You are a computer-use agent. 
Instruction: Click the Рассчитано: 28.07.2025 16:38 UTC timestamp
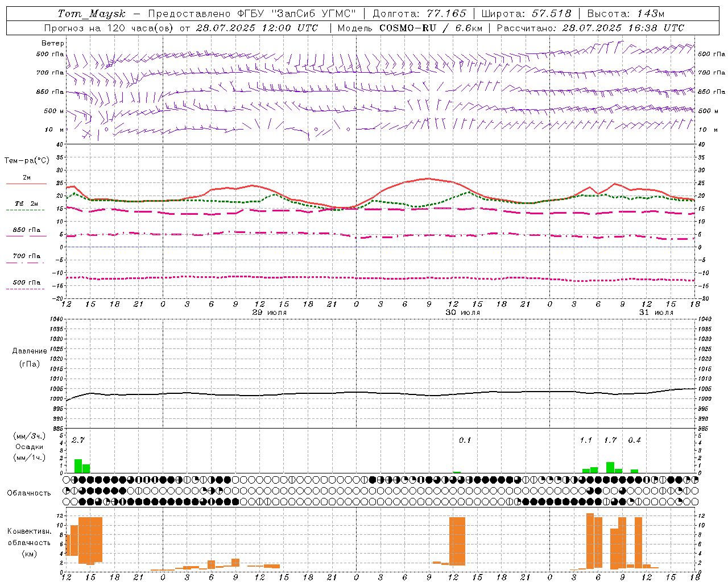pyautogui.click(x=590, y=28)
